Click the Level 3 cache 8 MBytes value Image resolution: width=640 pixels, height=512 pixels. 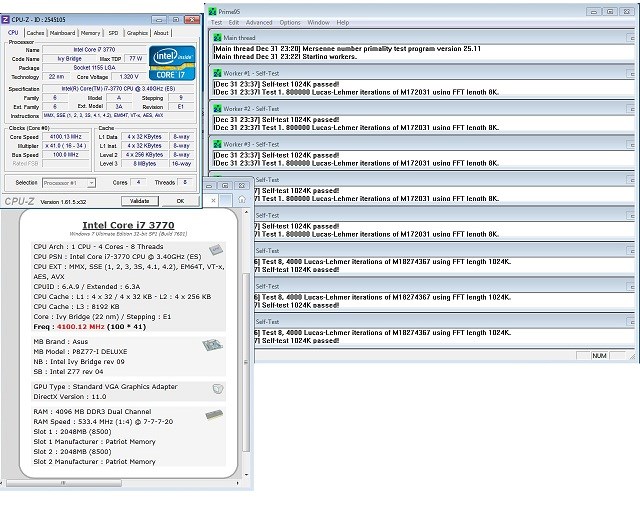[144, 164]
